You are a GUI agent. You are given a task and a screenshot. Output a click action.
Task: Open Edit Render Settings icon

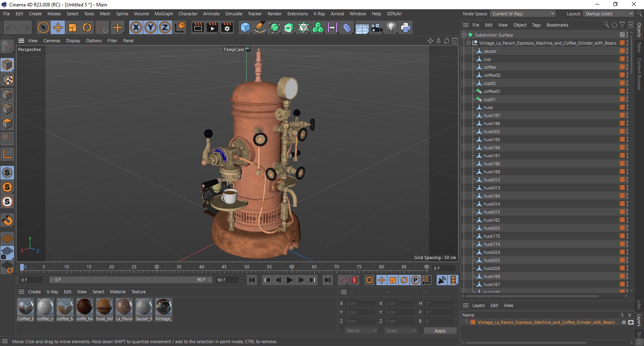227,27
